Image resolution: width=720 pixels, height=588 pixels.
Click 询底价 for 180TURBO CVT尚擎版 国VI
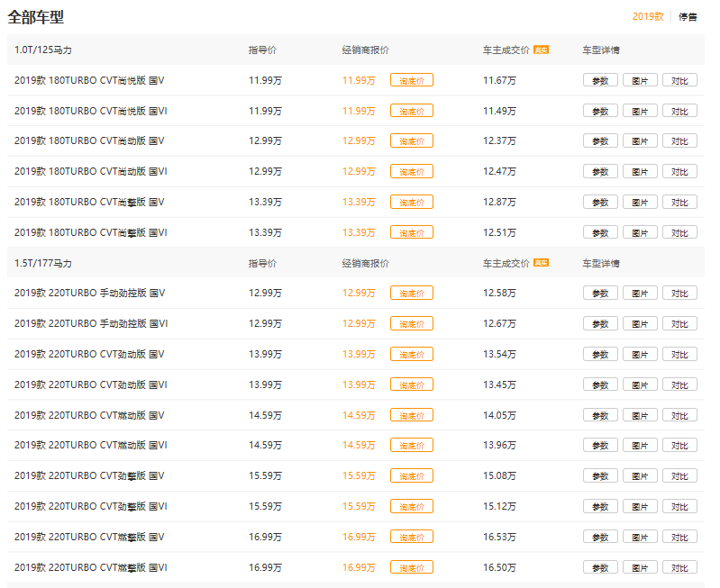point(411,232)
